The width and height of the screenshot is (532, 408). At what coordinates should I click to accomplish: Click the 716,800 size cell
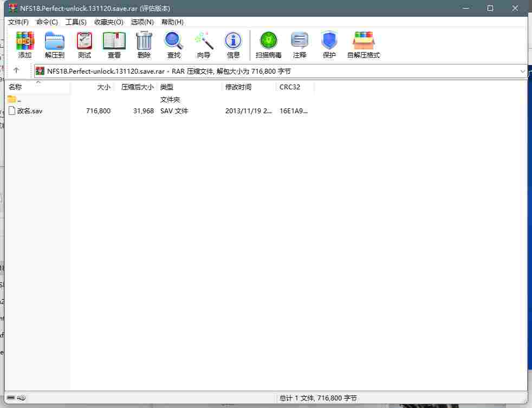tap(99, 111)
